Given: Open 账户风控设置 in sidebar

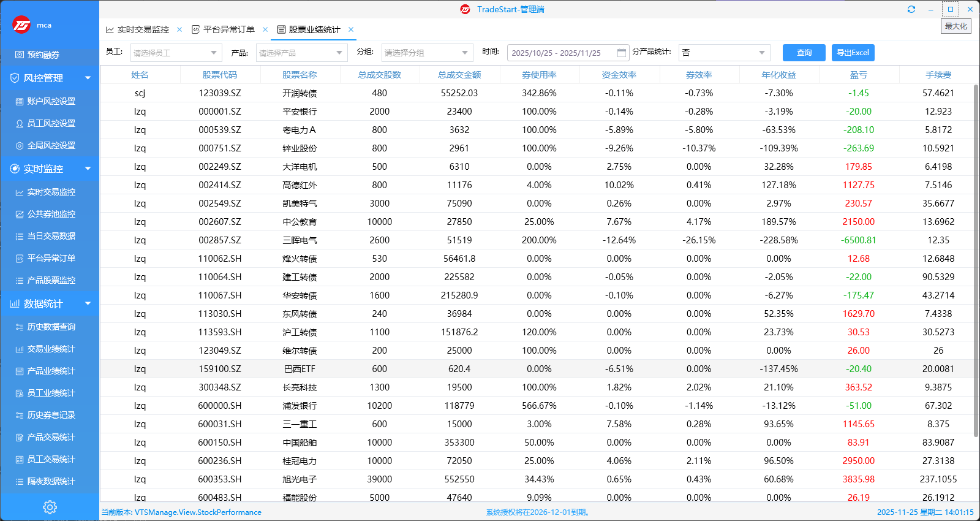Looking at the screenshot, I should (x=51, y=101).
